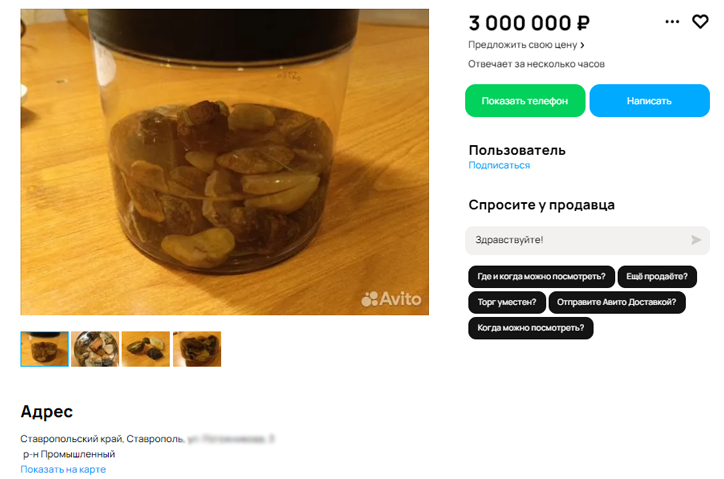
Task: Send the greeting message with arrow icon
Action: click(x=695, y=240)
